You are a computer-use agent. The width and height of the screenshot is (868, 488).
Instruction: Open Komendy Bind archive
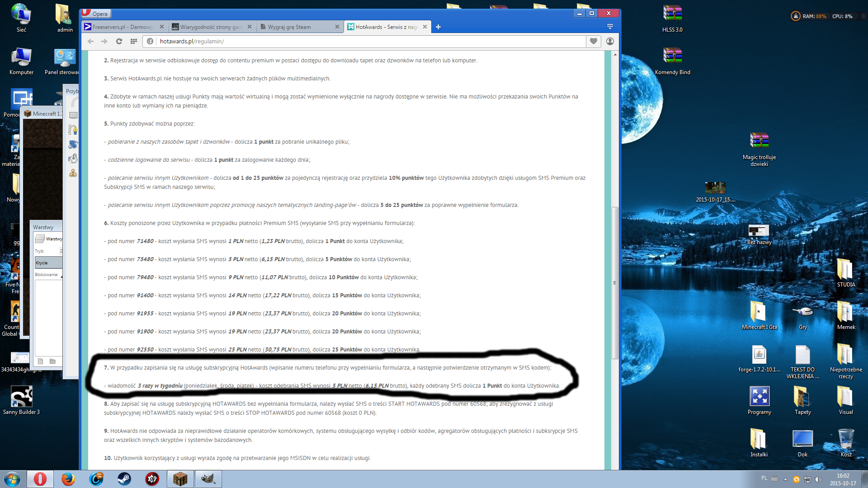point(672,61)
